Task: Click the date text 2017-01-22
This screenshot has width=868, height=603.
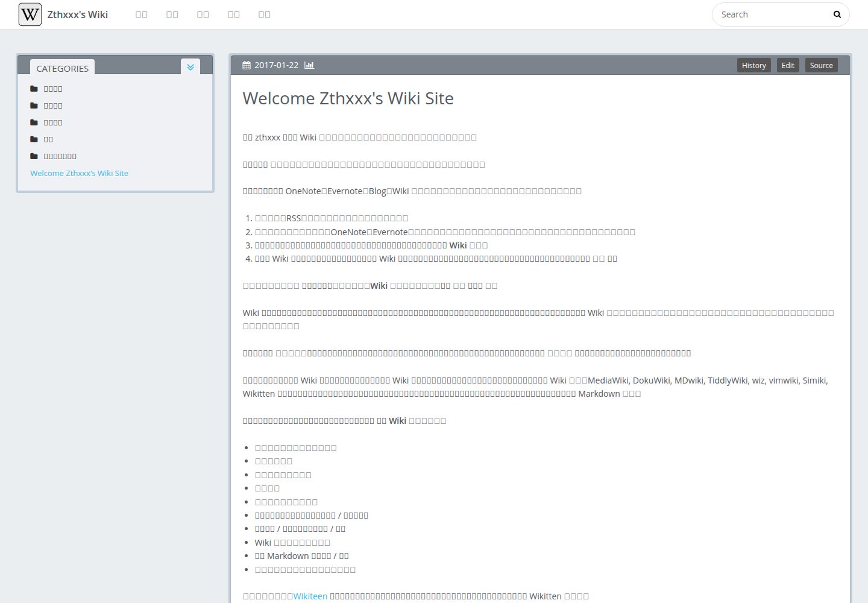Action: [276, 65]
